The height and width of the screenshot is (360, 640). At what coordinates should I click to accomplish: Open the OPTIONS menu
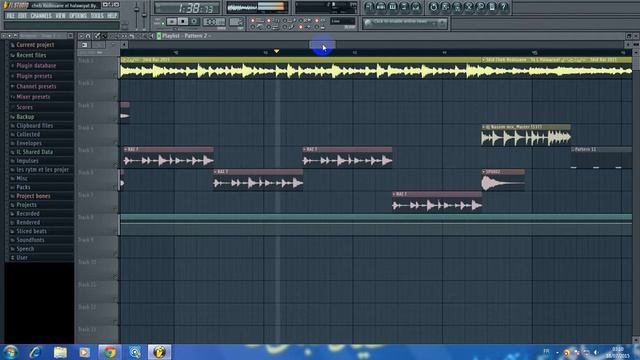78,16
